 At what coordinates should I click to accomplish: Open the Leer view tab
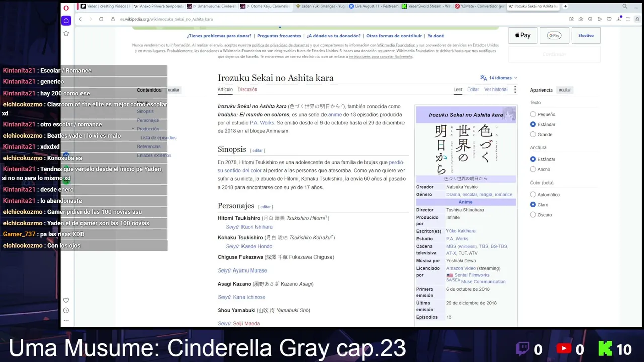point(458,89)
